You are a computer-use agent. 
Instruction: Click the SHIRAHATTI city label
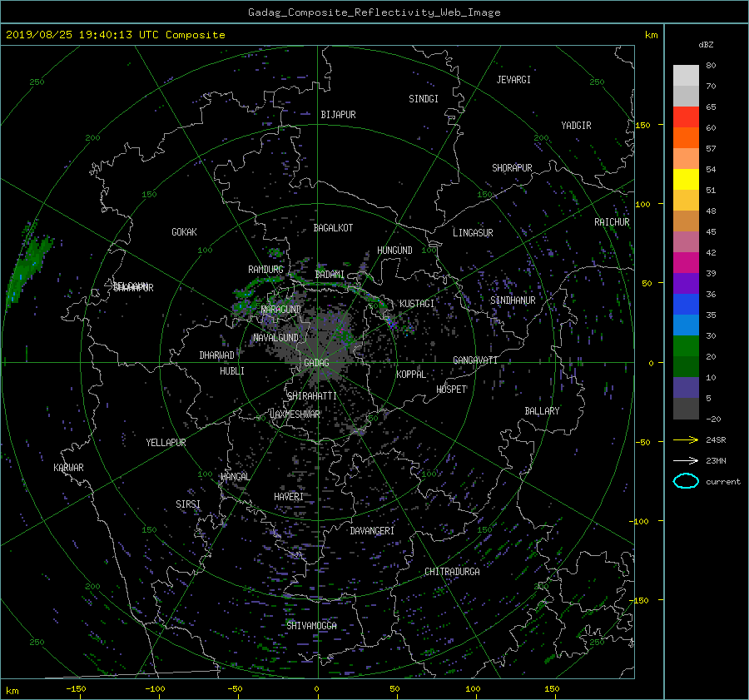pyautogui.click(x=312, y=396)
